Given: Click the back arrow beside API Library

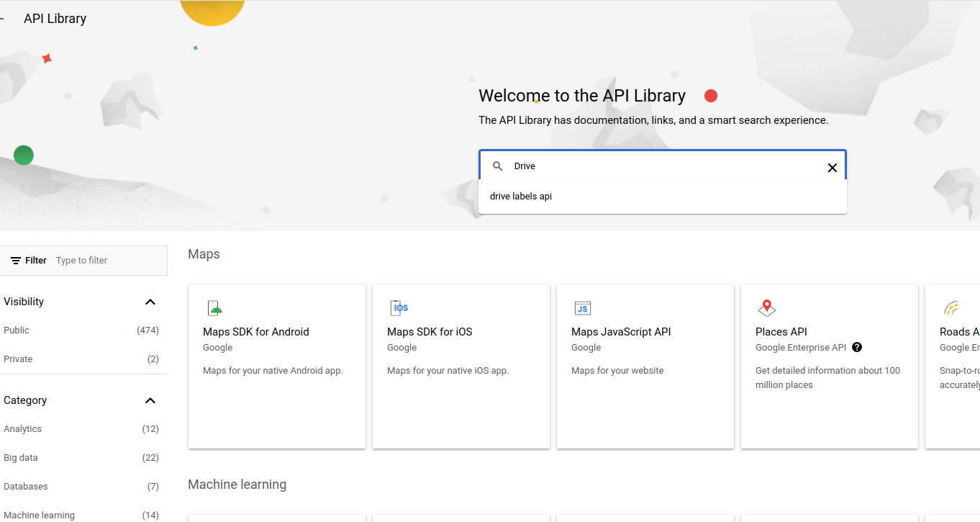Looking at the screenshot, I should click(2, 19).
